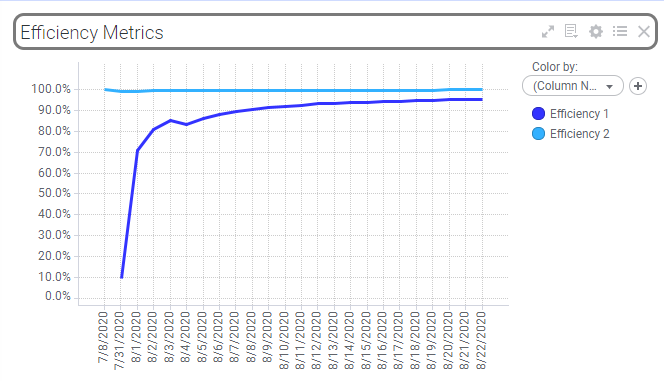Click the 30.0% y-axis label
The height and width of the screenshot is (381, 664).
click(54, 235)
